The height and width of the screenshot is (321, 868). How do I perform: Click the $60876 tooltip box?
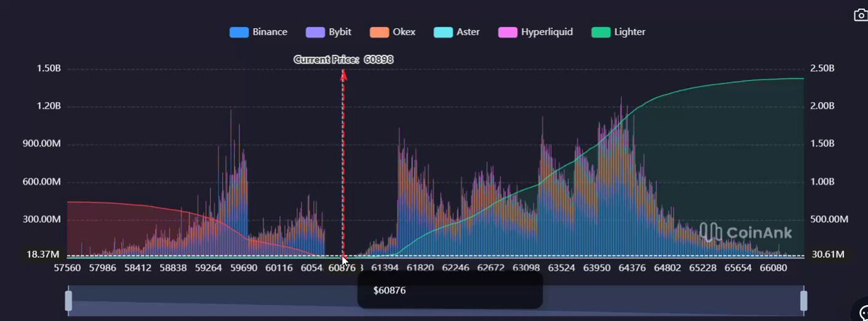[450, 290]
